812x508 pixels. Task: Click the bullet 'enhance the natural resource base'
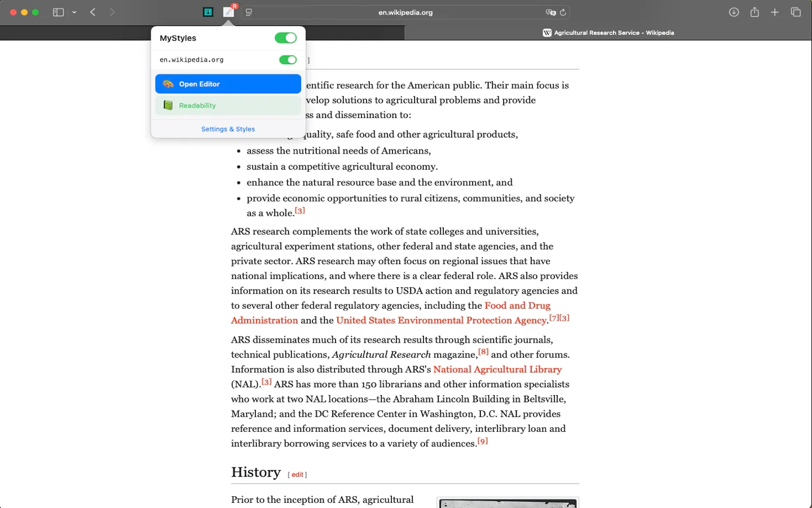click(379, 182)
